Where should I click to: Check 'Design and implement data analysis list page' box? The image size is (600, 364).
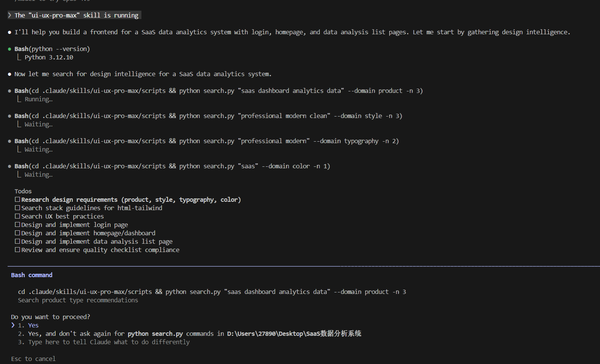17,241
